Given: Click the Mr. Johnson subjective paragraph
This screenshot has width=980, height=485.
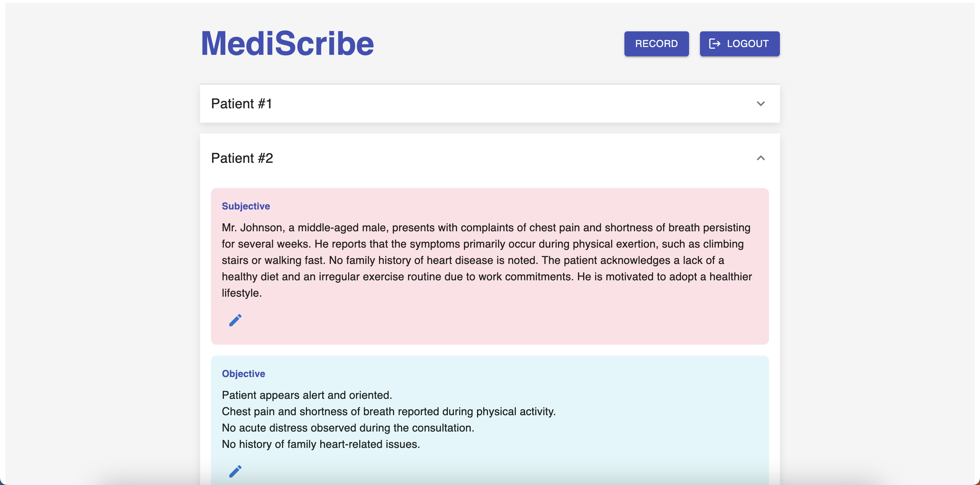Looking at the screenshot, I should pos(486,228).
